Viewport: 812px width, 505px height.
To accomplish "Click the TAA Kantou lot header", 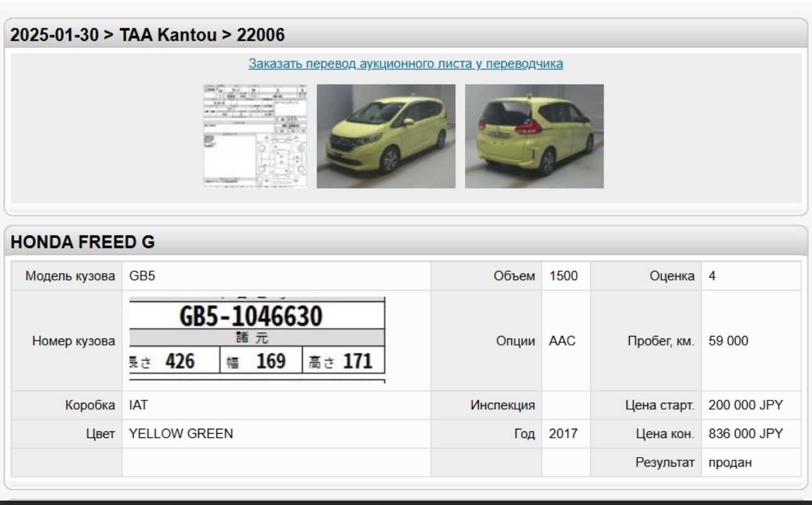I will point(148,35).
